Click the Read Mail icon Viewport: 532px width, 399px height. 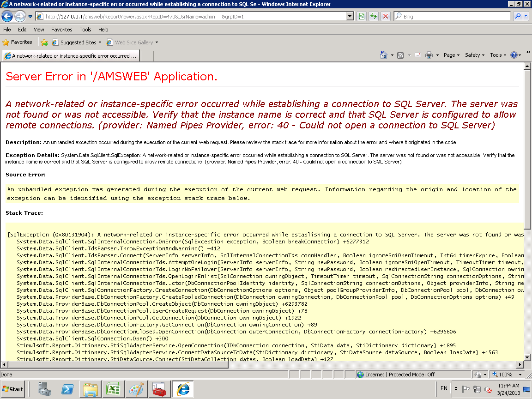pos(418,55)
